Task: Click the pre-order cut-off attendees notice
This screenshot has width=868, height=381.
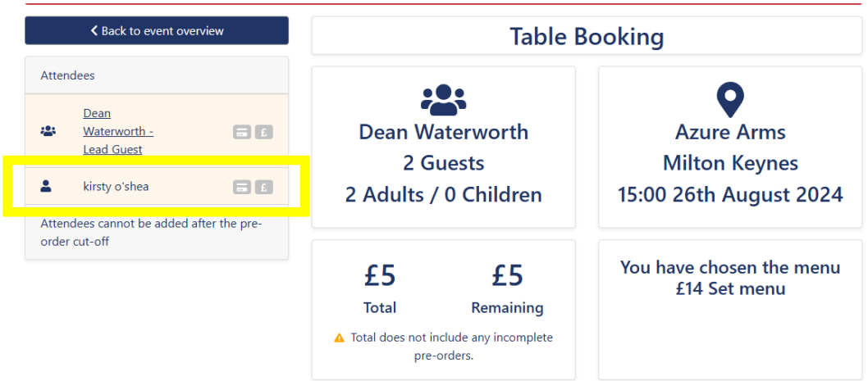Action: 151,233
